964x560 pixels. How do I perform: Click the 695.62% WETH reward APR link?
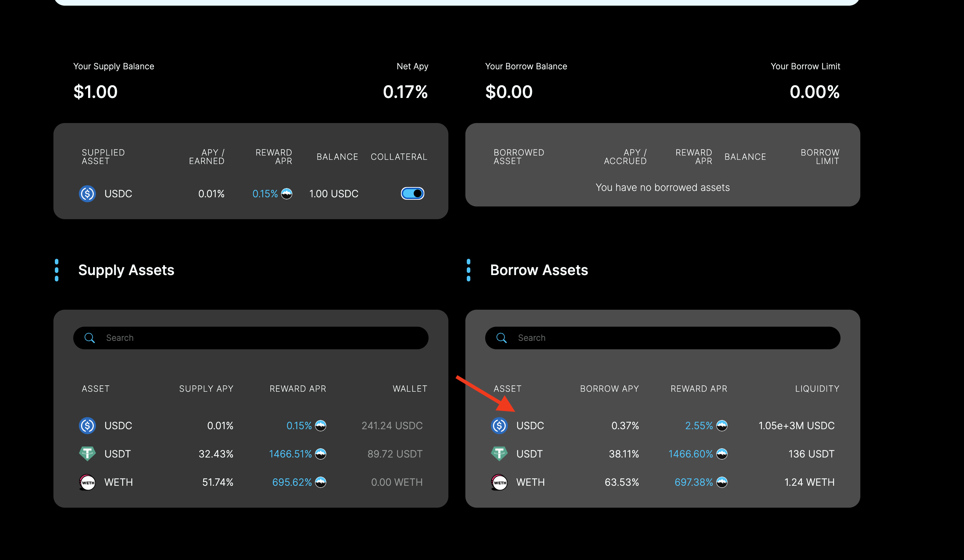292,482
